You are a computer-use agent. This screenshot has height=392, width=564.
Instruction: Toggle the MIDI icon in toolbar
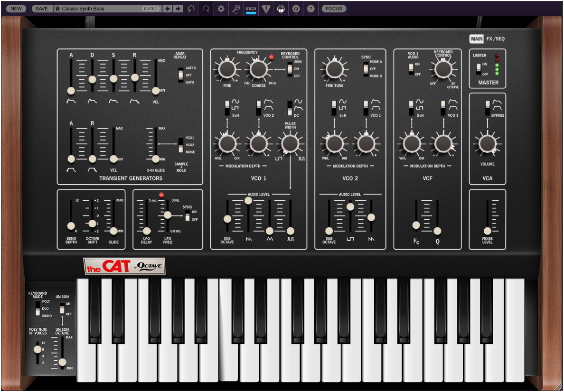[x=251, y=9]
